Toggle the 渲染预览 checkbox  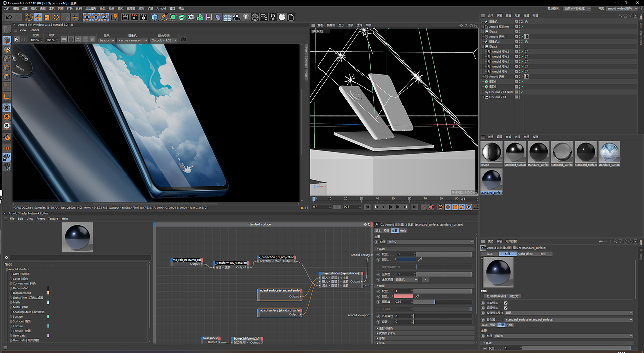pos(506,303)
